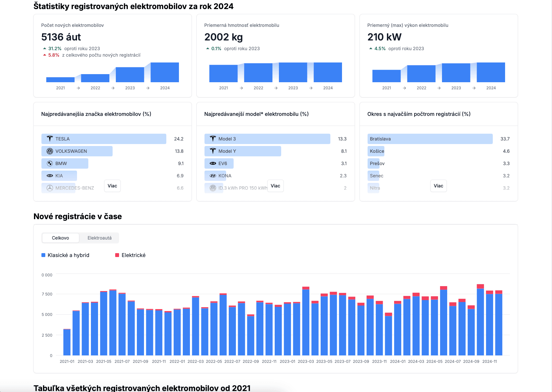Image resolution: width=552 pixels, height=392 pixels.
Task: Click the Košice district row
Action: (377, 151)
